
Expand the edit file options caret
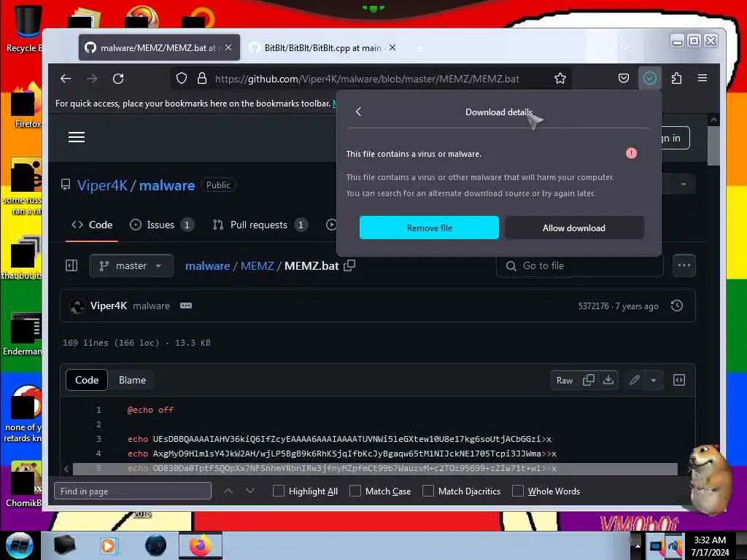tap(654, 380)
